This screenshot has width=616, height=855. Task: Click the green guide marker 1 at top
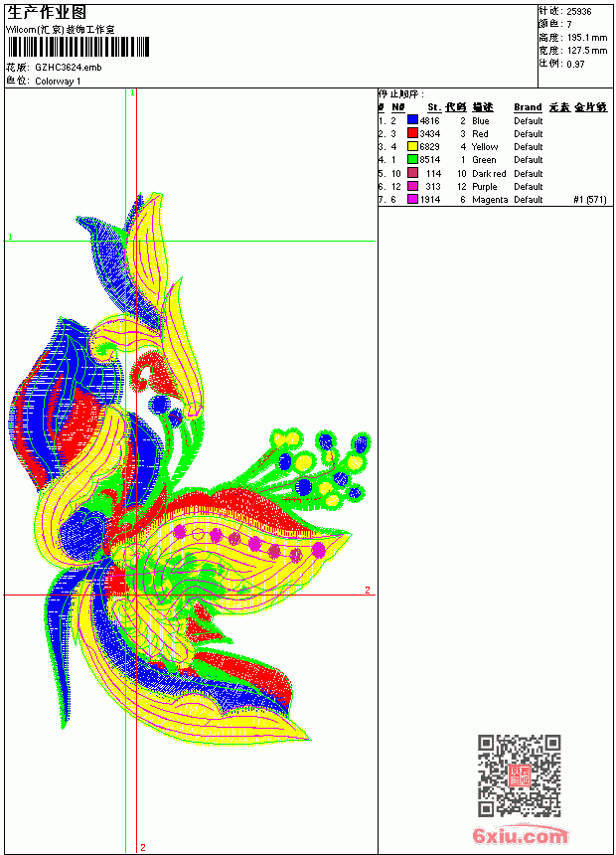tap(132, 92)
